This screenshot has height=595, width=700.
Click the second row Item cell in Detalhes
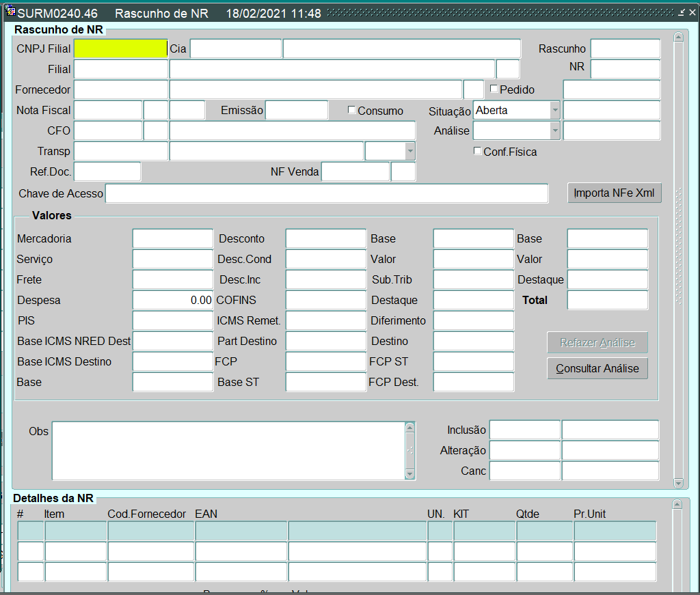point(76,552)
